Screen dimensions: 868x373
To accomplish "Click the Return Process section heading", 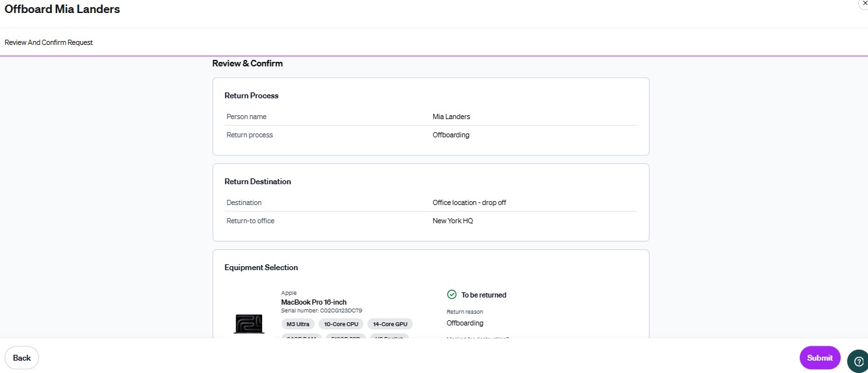I will (x=252, y=96).
